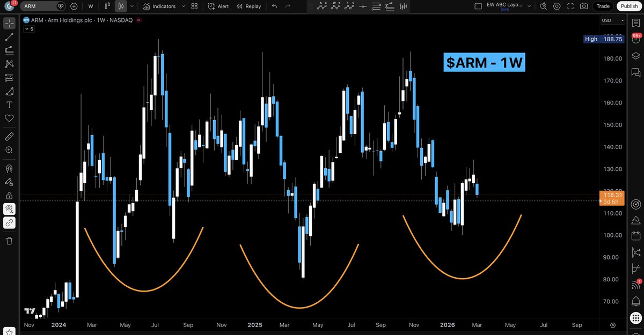This screenshot has width=644, height=335.
Task: Open the Trade panel
Action: [603, 6]
